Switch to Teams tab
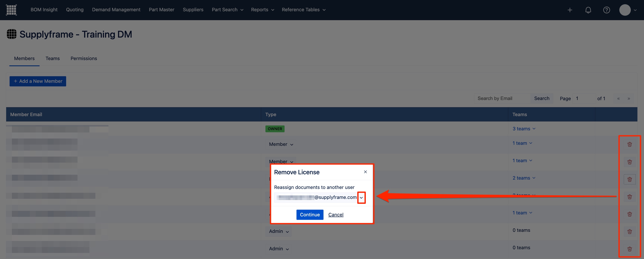The image size is (644, 259). point(53,58)
